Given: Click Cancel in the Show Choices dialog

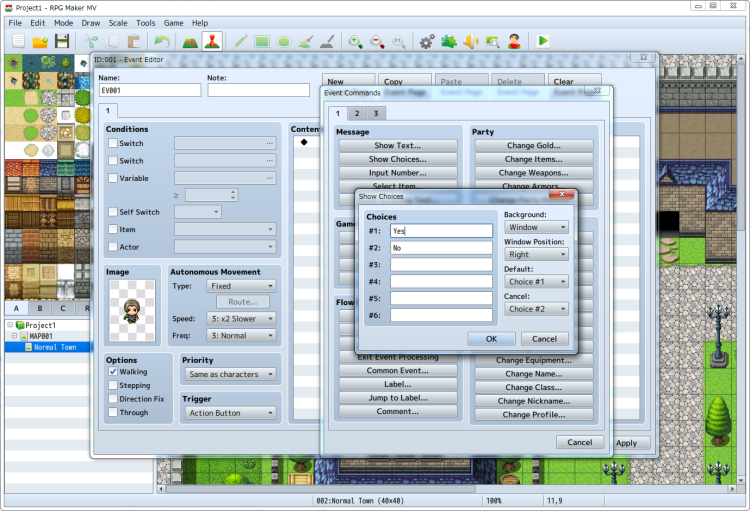Looking at the screenshot, I should [544, 339].
